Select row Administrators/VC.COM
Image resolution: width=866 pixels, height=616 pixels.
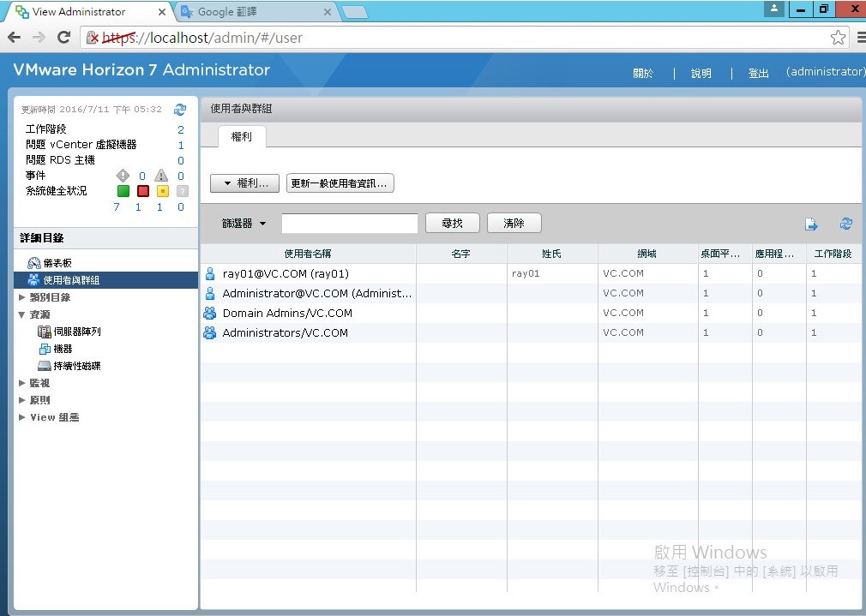pyautogui.click(x=530, y=332)
